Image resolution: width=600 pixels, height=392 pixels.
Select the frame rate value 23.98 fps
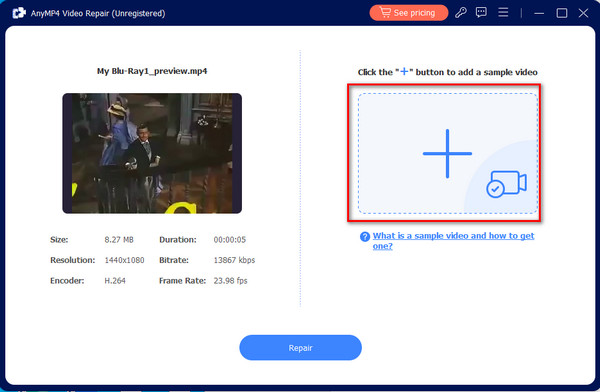(230, 281)
